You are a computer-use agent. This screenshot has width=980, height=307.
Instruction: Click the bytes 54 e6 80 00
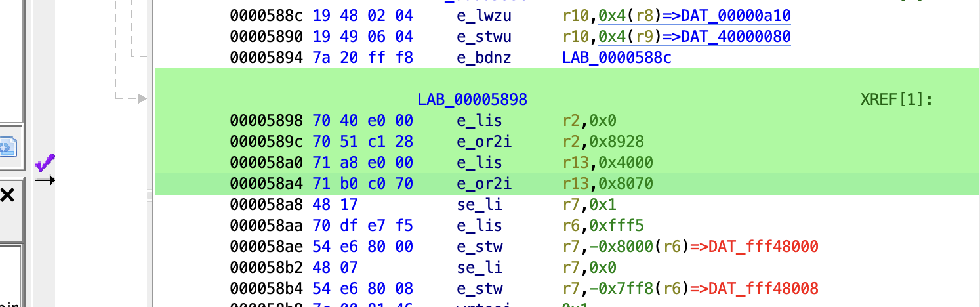coord(363,247)
